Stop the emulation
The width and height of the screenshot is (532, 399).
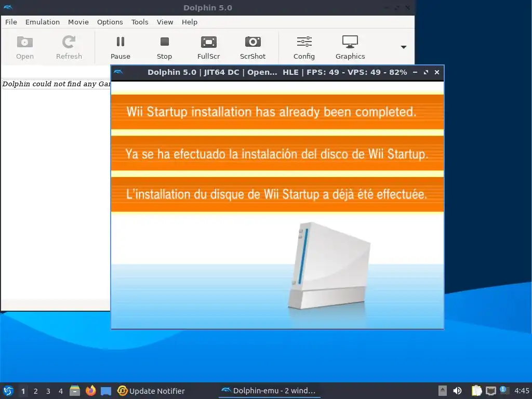click(164, 47)
